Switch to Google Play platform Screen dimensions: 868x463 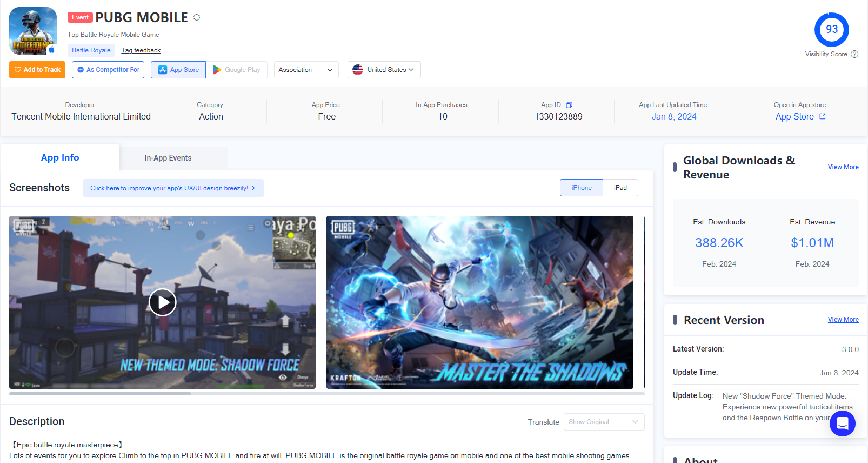pos(237,70)
